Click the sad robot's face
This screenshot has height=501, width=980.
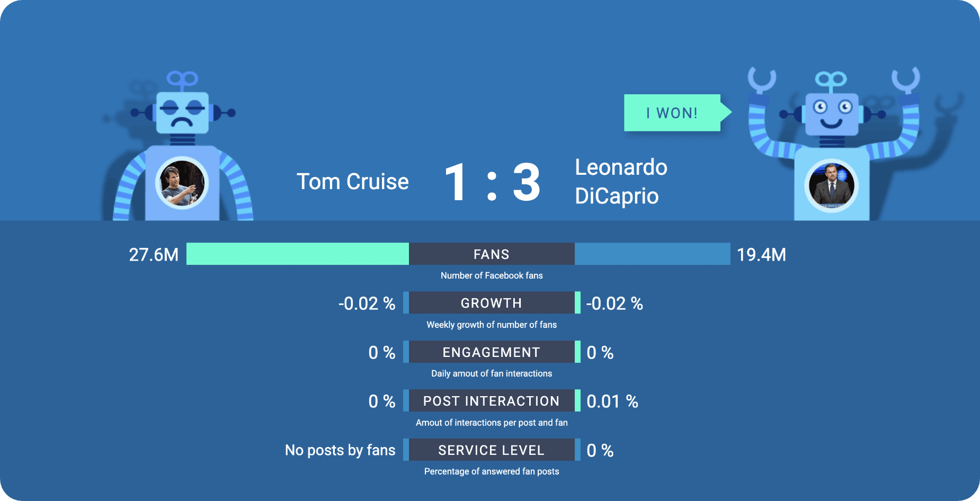[182, 113]
